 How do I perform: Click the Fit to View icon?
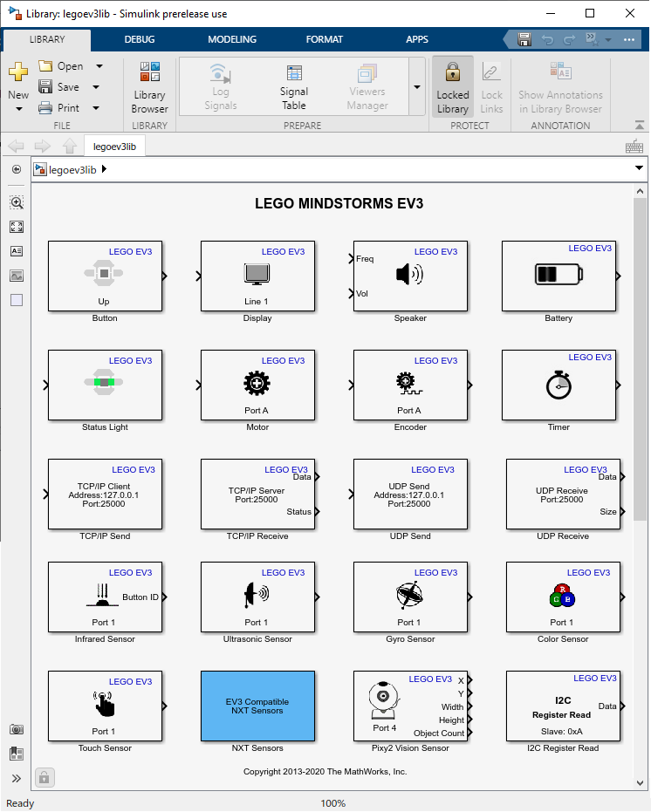[17, 227]
